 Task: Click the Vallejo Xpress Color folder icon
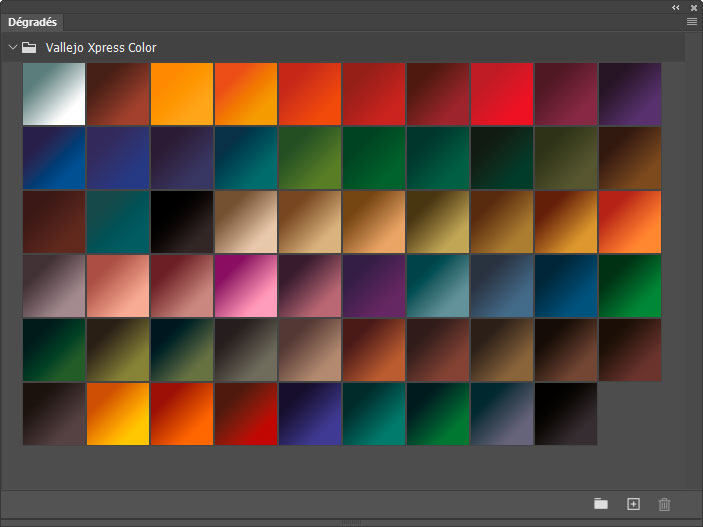(x=29, y=47)
